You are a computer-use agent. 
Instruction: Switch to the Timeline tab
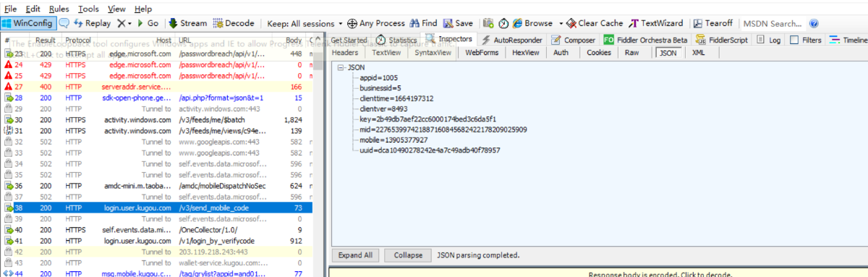point(848,40)
